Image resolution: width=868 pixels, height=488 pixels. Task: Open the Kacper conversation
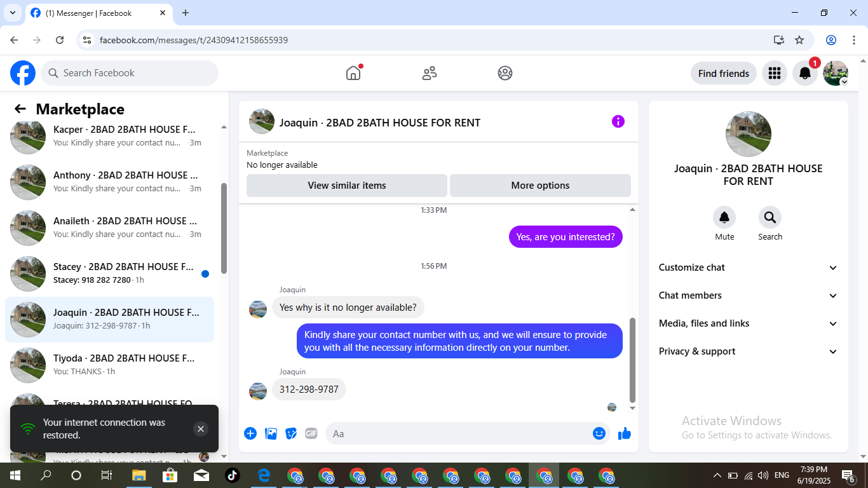click(109, 135)
